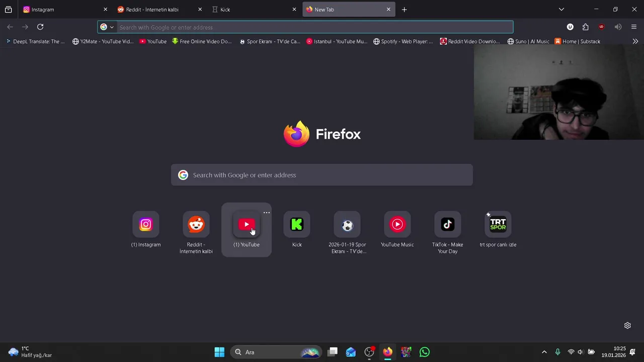Screen dimensions: 644x362
Task: Open OBS Studio from the taskbar
Action: tap(369, 352)
